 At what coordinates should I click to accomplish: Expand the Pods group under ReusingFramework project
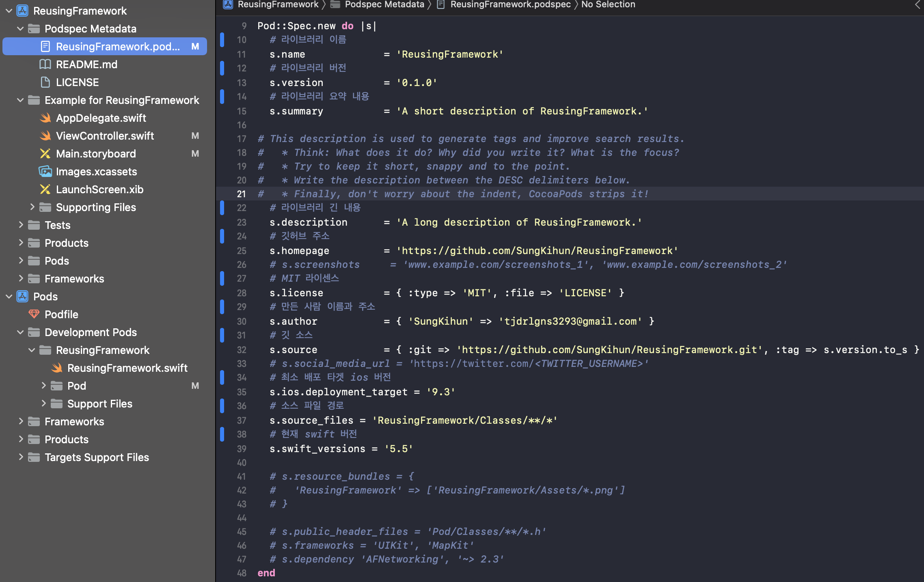click(x=21, y=261)
